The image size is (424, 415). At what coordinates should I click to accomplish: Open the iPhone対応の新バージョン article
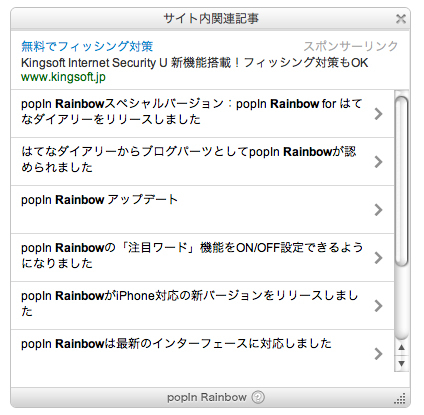[202, 305]
